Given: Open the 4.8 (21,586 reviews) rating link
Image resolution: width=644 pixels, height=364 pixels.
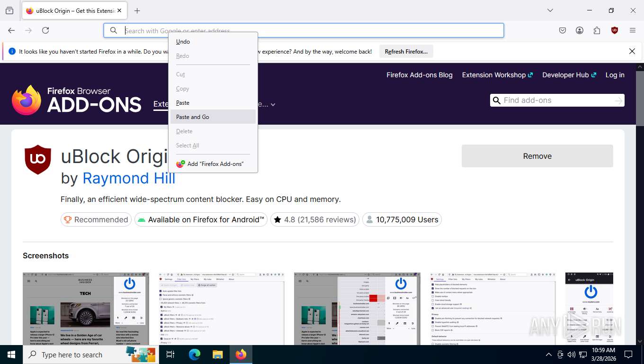Looking at the screenshot, I should (314, 219).
